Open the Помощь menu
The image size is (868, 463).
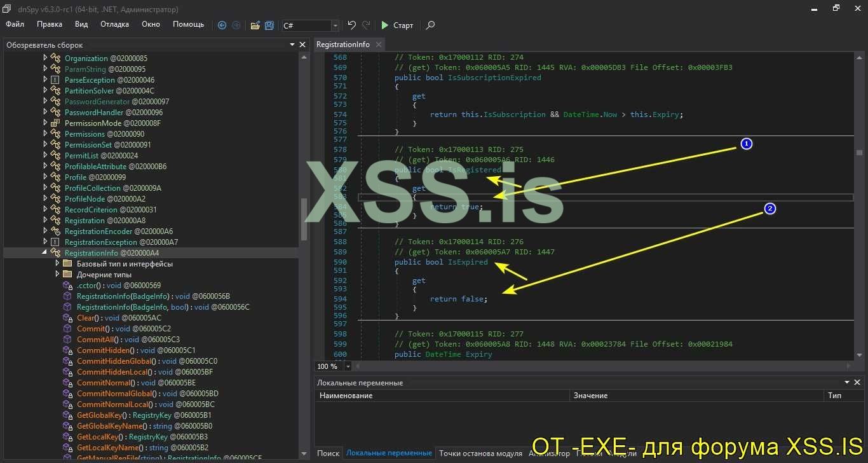pos(189,24)
